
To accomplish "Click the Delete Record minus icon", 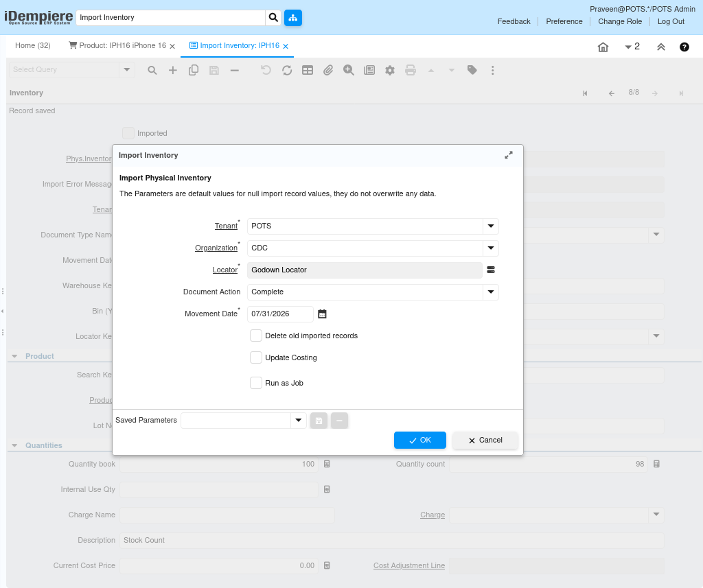I will (x=235, y=71).
